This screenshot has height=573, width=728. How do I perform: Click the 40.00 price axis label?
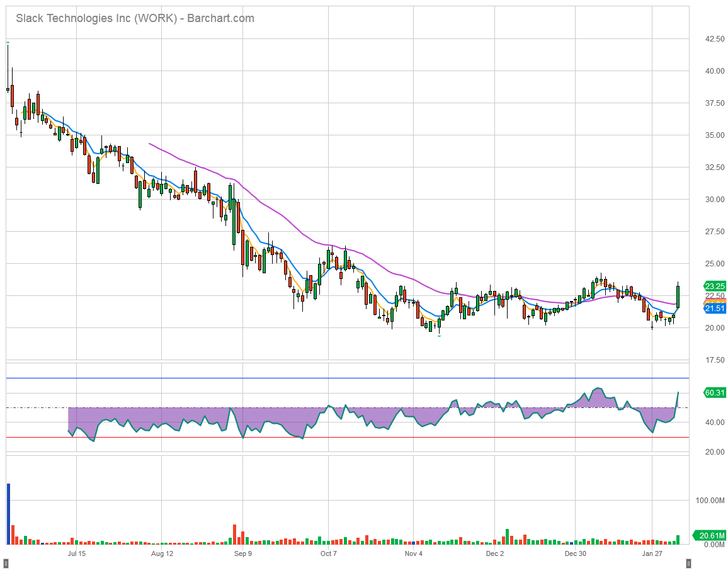pyautogui.click(x=715, y=71)
